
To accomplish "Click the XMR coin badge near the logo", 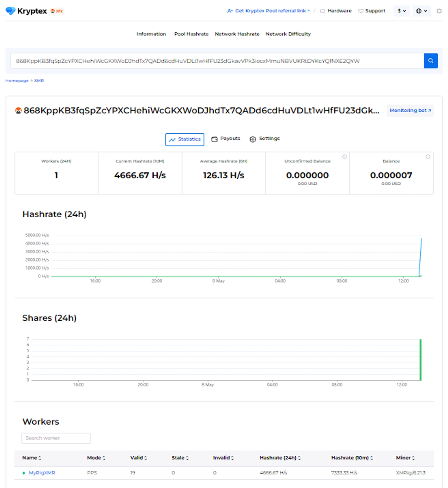I will pos(57,11).
